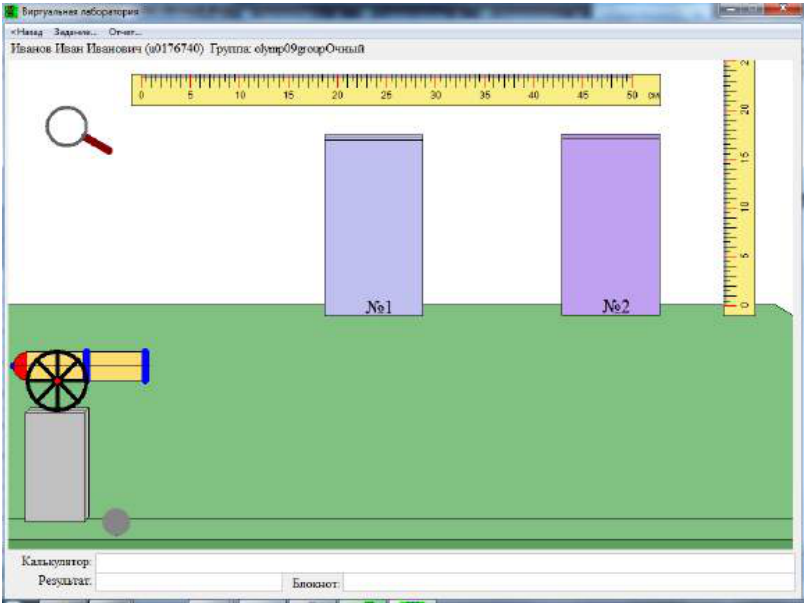Open the Задание menu
The width and height of the screenshot is (804, 604).
coord(75,32)
